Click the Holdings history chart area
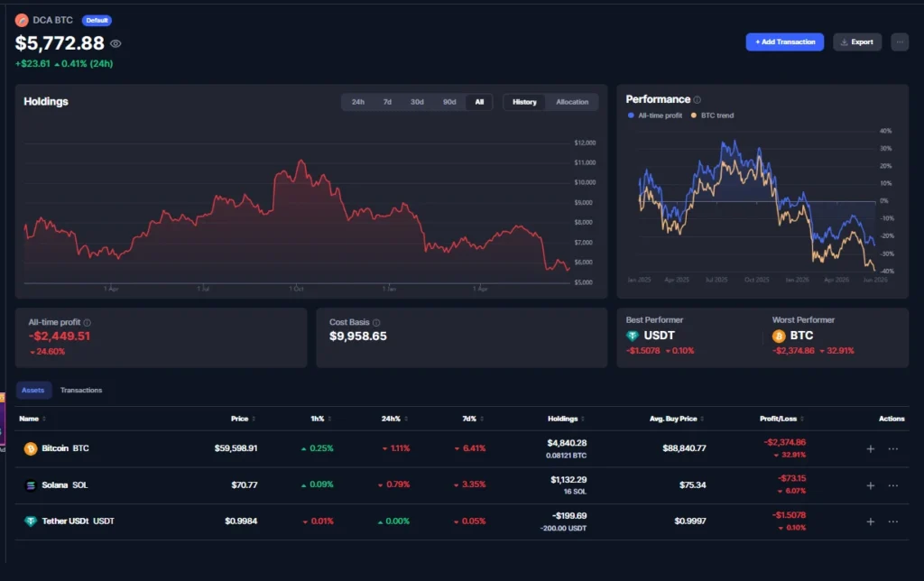The height and width of the screenshot is (581, 924). (x=298, y=212)
